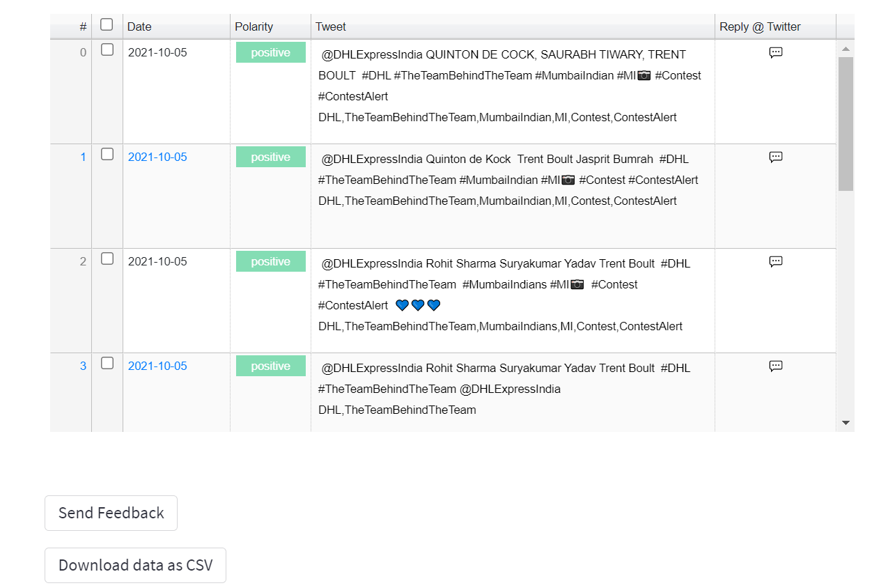Open row number 3 link
The width and height of the screenshot is (872, 588).
click(x=83, y=366)
